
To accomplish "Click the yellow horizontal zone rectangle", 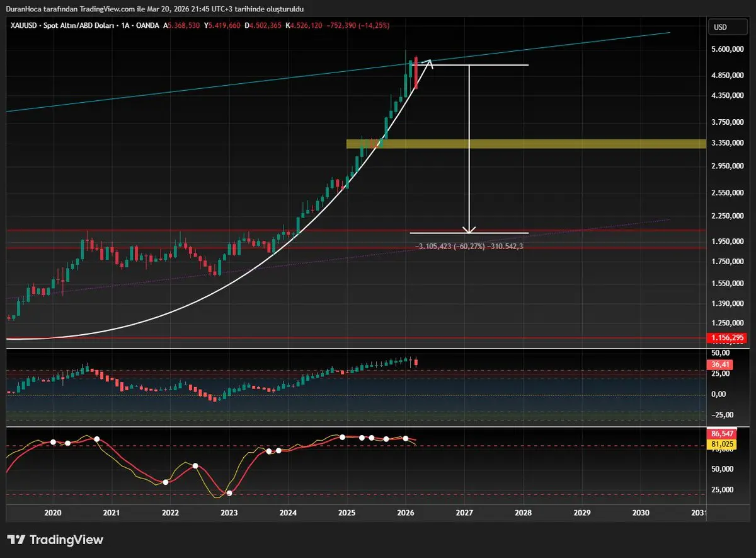I will click(x=526, y=144).
